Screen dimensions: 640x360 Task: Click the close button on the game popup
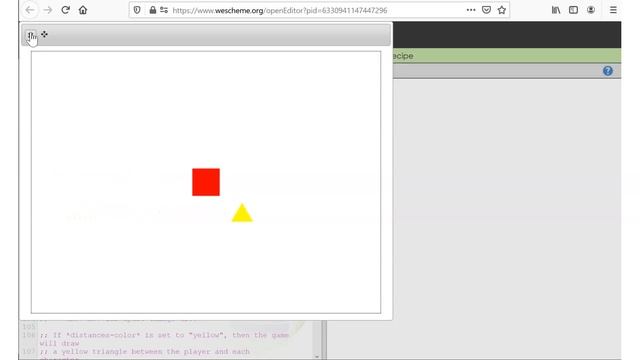coord(30,35)
